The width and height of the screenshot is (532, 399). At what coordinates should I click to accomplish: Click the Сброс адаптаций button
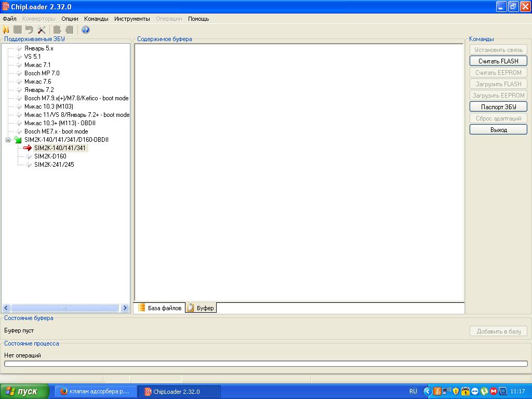(498, 118)
